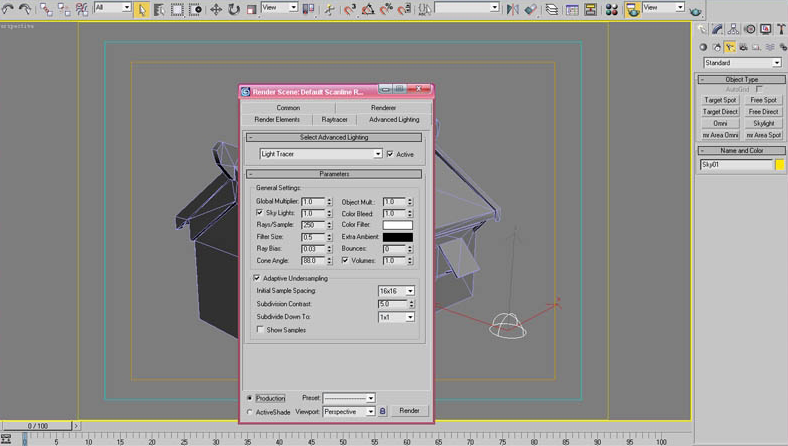
Task: Switch to the Common tab
Action: point(288,108)
